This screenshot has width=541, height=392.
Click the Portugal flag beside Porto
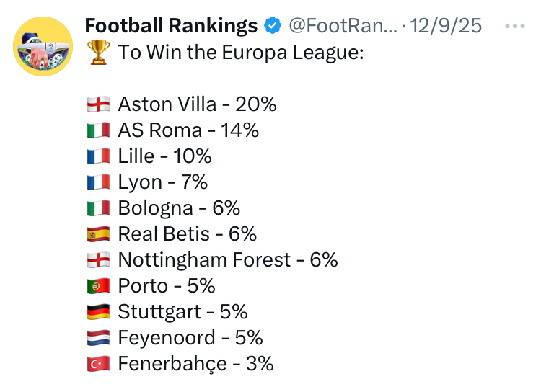point(99,286)
